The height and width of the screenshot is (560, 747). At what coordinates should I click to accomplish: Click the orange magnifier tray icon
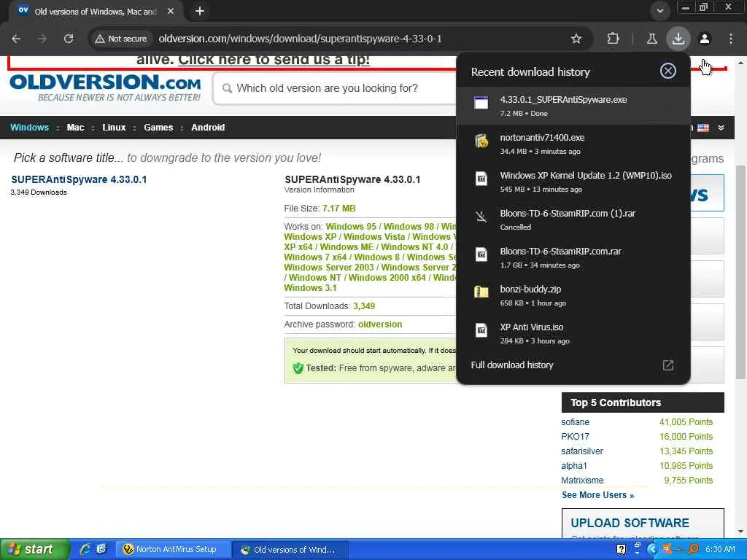(x=693, y=549)
